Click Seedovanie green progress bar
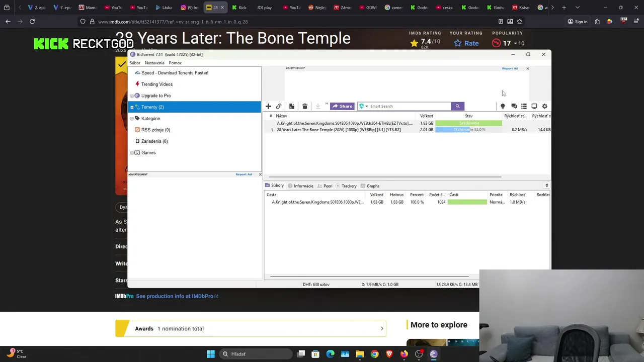 pyautogui.click(x=468, y=123)
